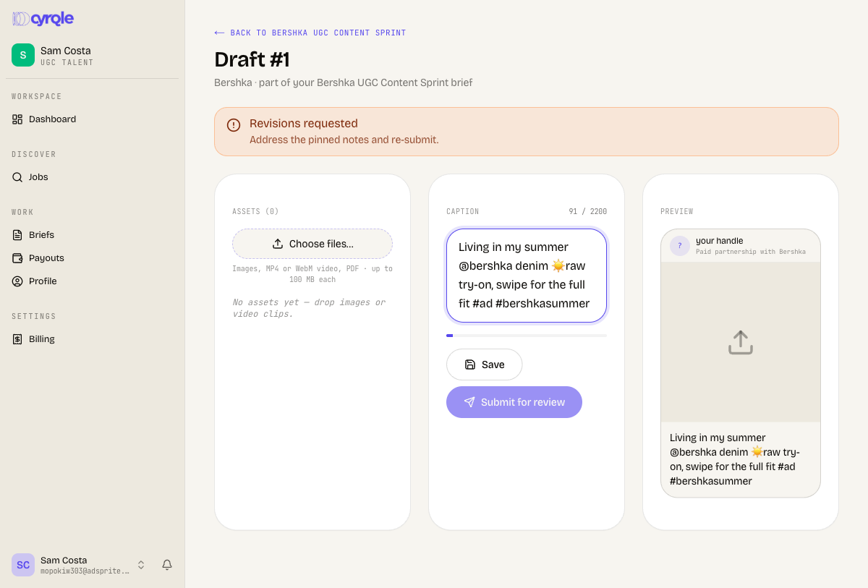Click the Revisions requested alert icon

click(x=234, y=125)
